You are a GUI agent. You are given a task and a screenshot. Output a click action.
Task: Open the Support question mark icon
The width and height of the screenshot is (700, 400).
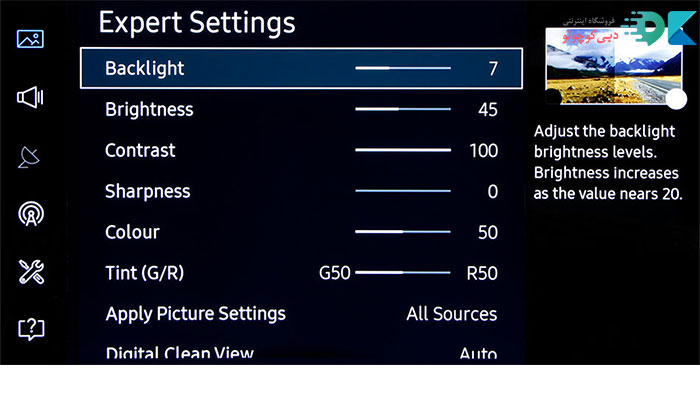31,328
